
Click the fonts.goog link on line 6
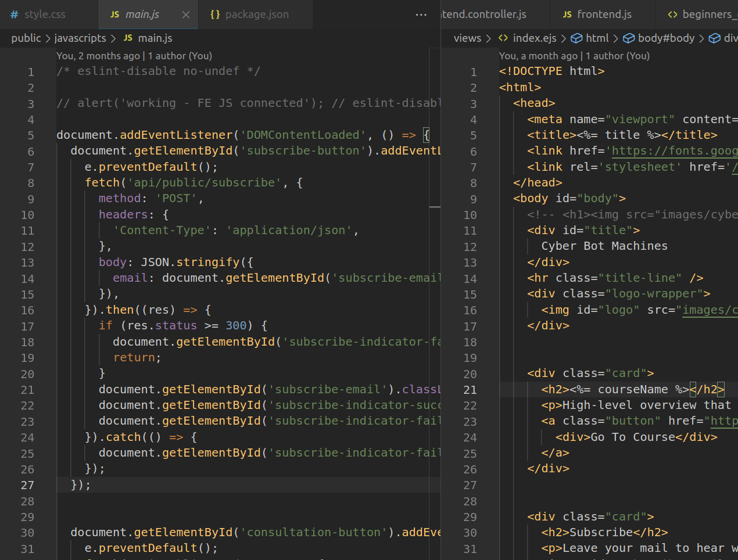(674, 151)
